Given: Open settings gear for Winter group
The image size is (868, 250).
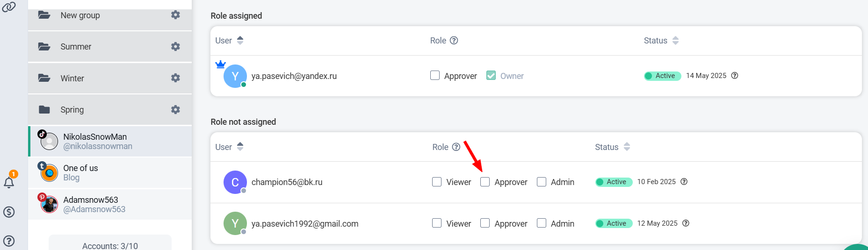Looking at the screenshot, I should pos(175,78).
